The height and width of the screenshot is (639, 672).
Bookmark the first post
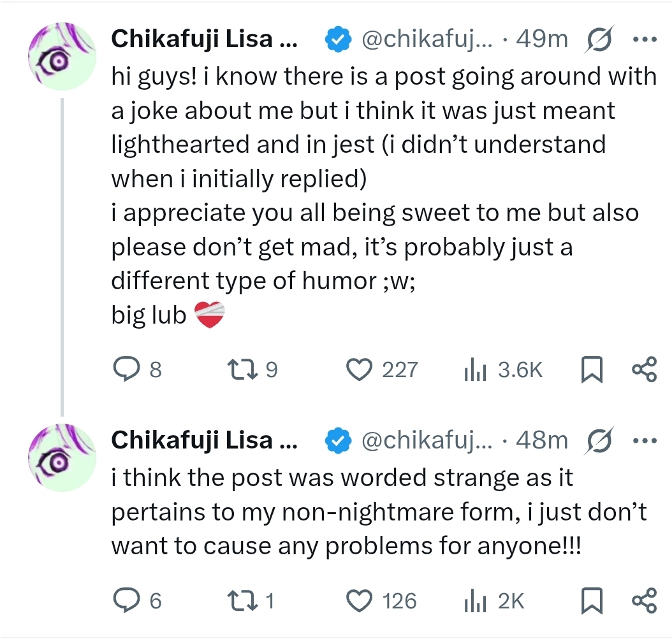(x=592, y=370)
